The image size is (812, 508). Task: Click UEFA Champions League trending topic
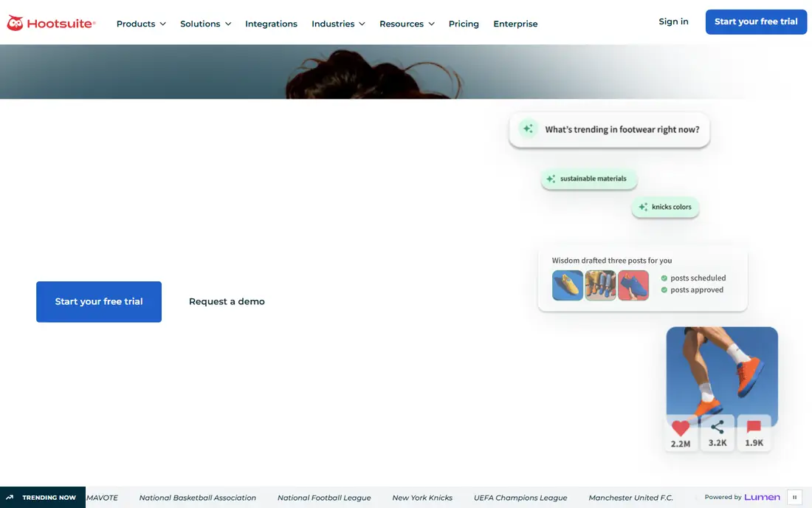520,498
